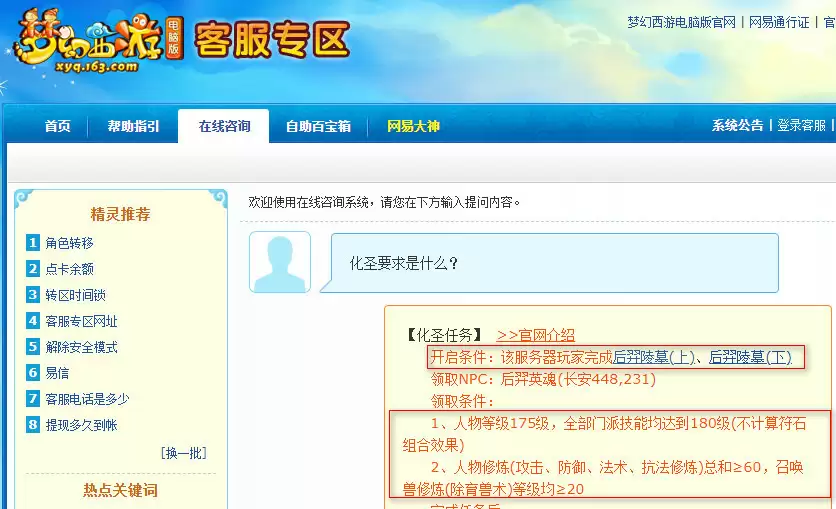Open the 易信 recommended question
The height and width of the screenshot is (509, 836).
58,373
